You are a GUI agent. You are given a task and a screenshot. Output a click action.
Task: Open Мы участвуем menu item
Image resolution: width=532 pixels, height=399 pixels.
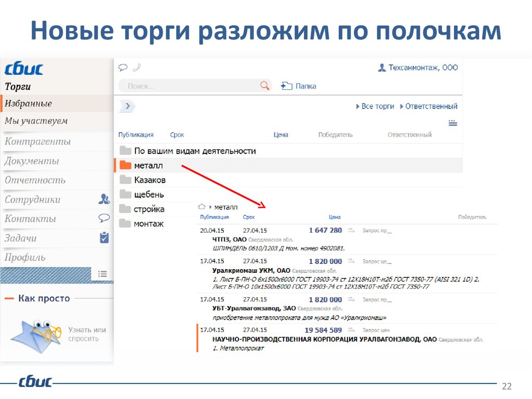pos(36,121)
